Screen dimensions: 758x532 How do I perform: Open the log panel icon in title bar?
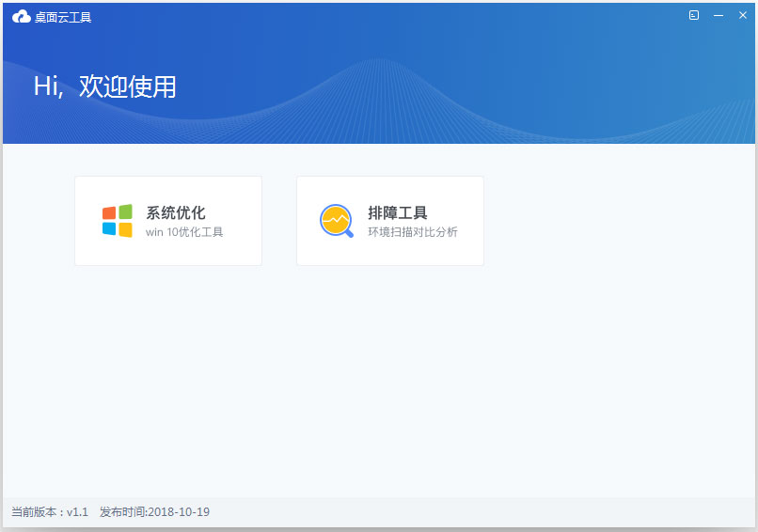point(694,15)
